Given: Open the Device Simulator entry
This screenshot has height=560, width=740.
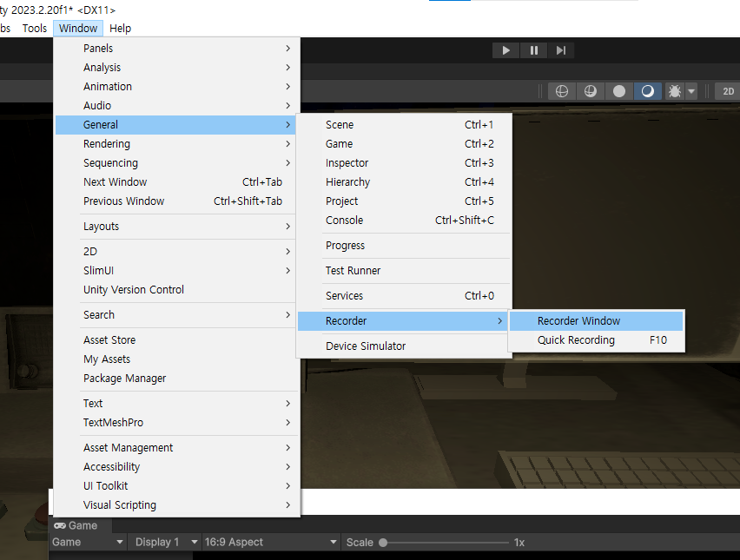Looking at the screenshot, I should pyautogui.click(x=404, y=346).
